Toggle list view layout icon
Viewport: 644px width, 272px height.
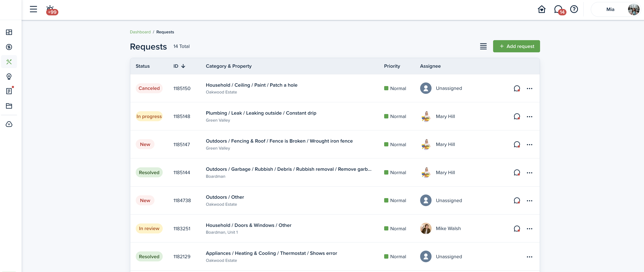point(483,46)
